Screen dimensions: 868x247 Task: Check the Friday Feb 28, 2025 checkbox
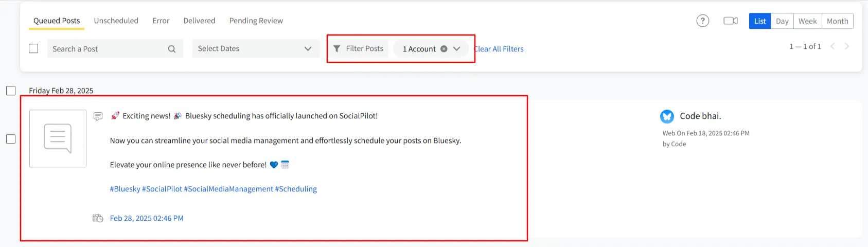tap(11, 91)
